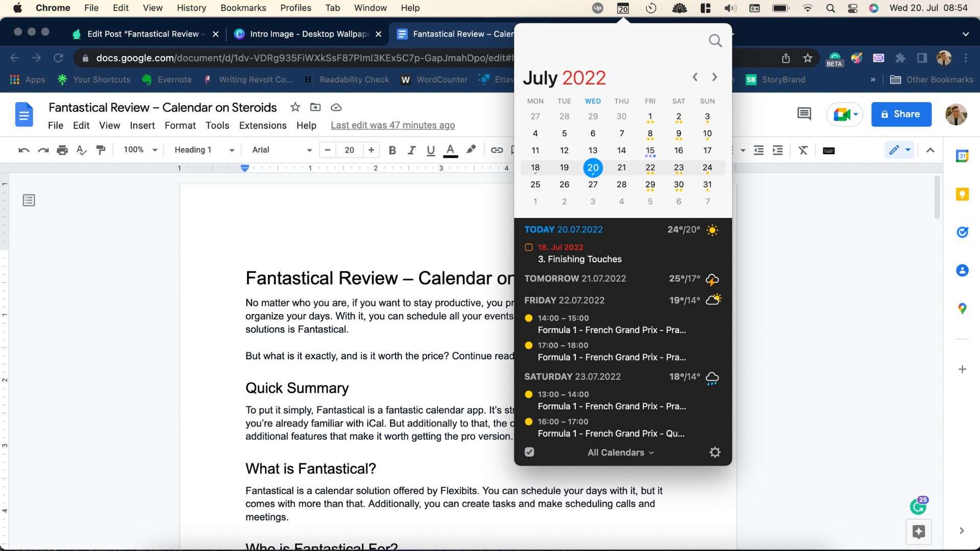Open Fantastical settings gear icon
This screenshot has width=980, height=551.
click(x=715, y=452)
